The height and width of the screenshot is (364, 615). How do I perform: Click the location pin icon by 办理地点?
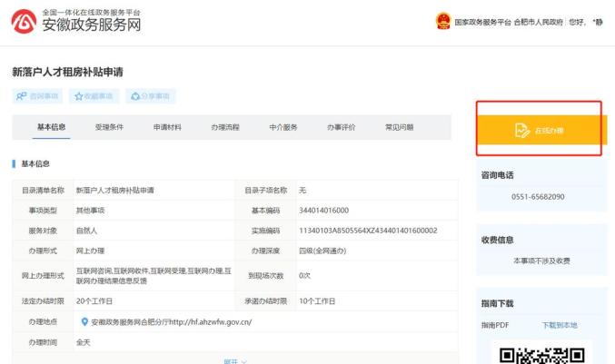pos(84,322)
